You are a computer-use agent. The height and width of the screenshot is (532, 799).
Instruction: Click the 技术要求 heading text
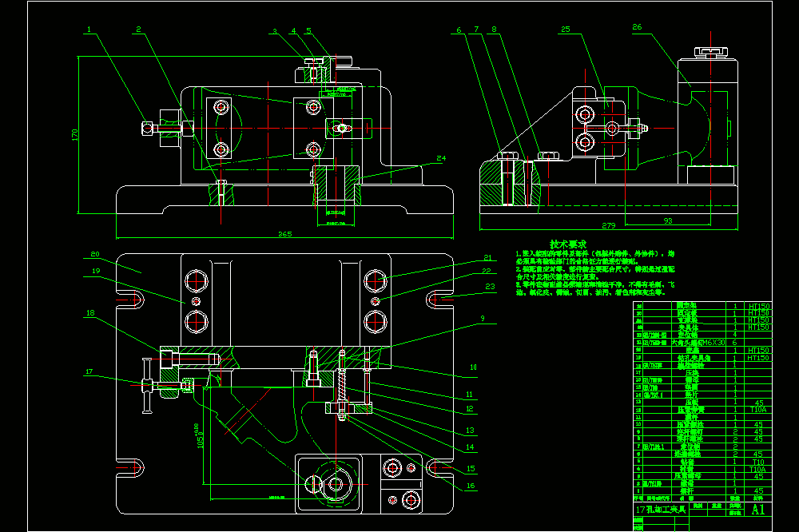tap(567, 244)
